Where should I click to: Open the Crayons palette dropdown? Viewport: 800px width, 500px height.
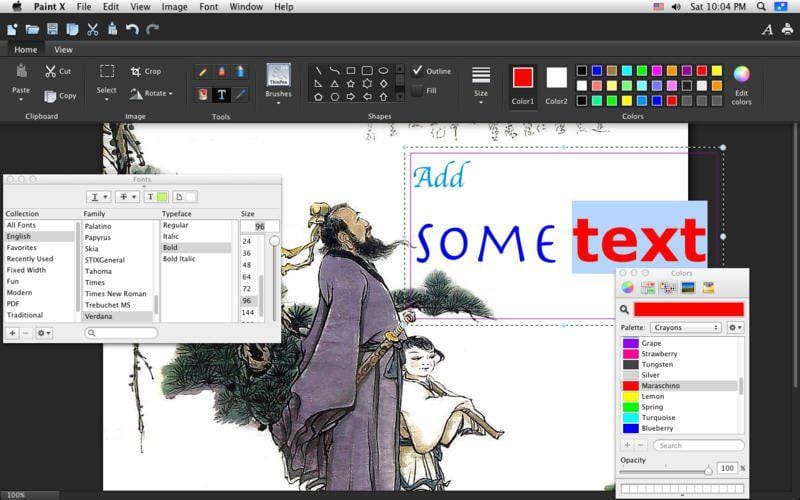point(685,327)
